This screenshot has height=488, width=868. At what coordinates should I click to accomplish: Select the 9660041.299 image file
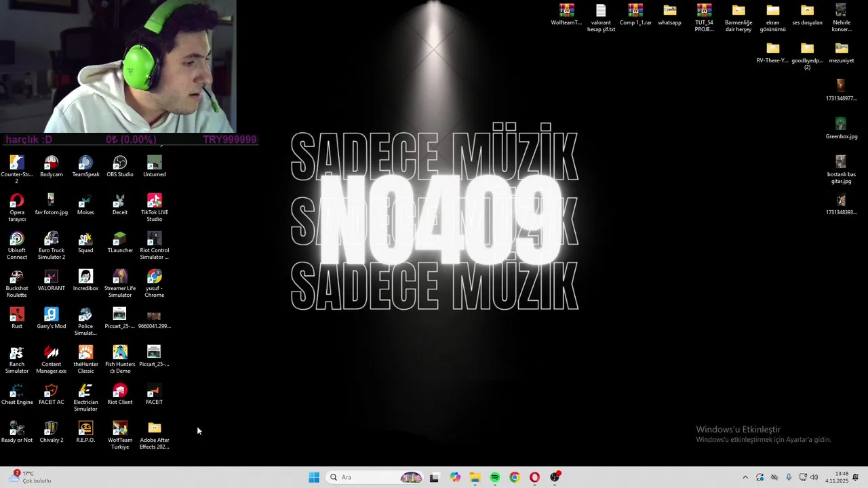155,319
